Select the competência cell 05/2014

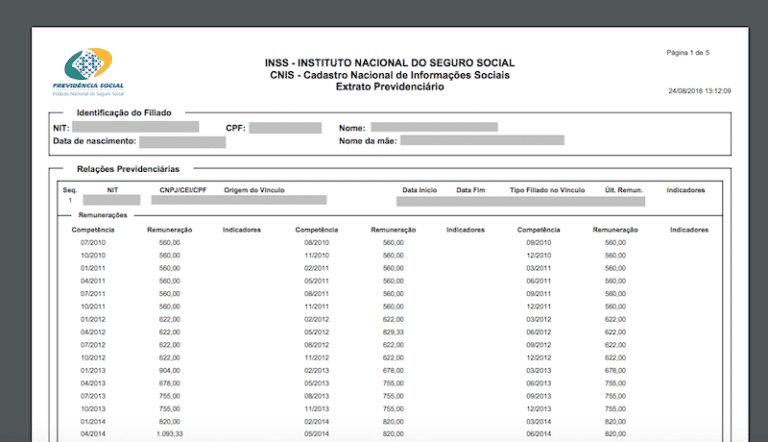click(316, 434)
